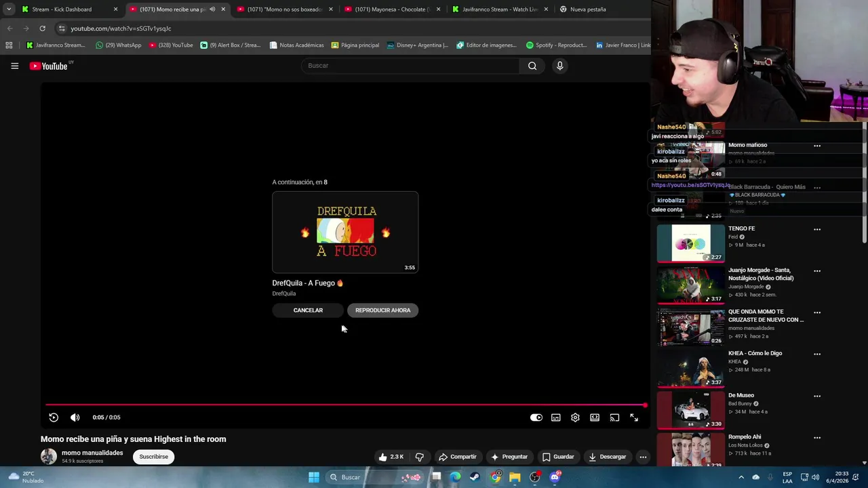Image resolution: width=868 pixels, height=488 pixels.
Task: Cast the video to a TV
Action: coord(614,418)
